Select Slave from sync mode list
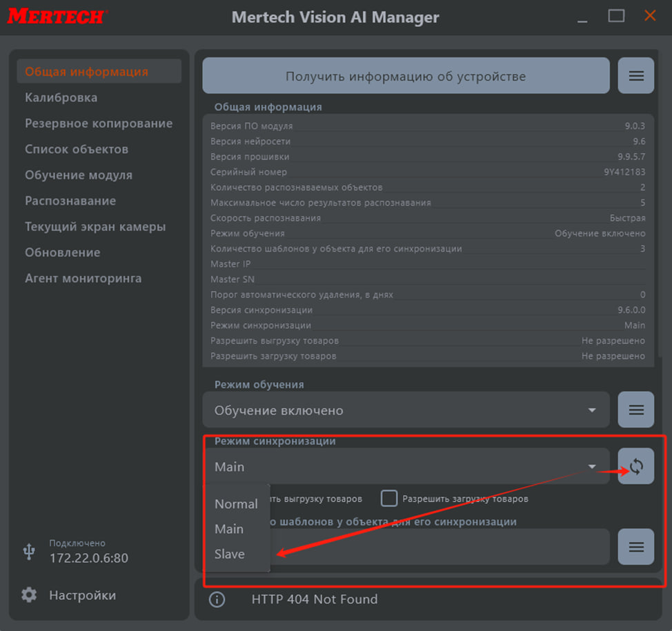The image size is (672, 631). pyautogui.click(x=230, y=554)
